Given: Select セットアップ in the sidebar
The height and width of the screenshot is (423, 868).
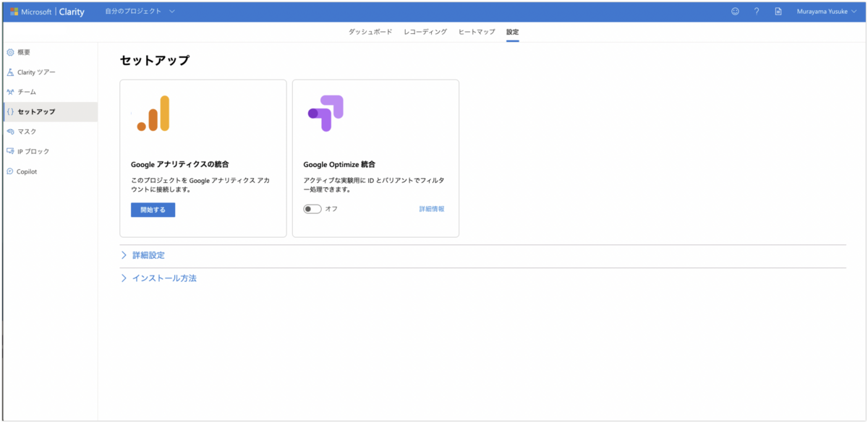Looking at the screenshot, I should click(49, 111).
